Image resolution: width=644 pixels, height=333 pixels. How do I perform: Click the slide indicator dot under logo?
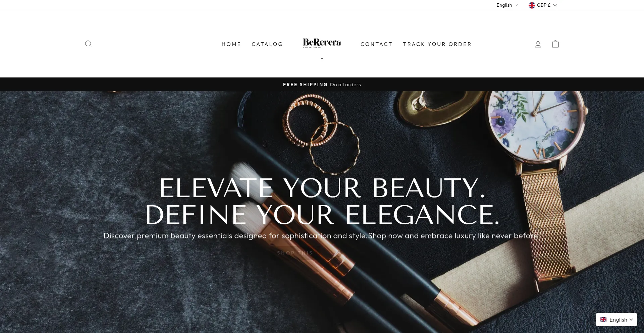pos(322,59)
